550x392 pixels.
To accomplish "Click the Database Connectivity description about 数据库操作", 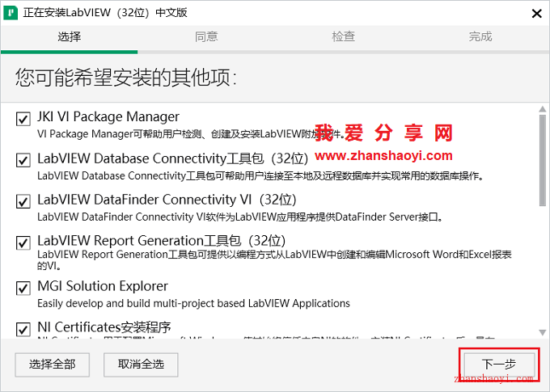I will click(260, 175).
